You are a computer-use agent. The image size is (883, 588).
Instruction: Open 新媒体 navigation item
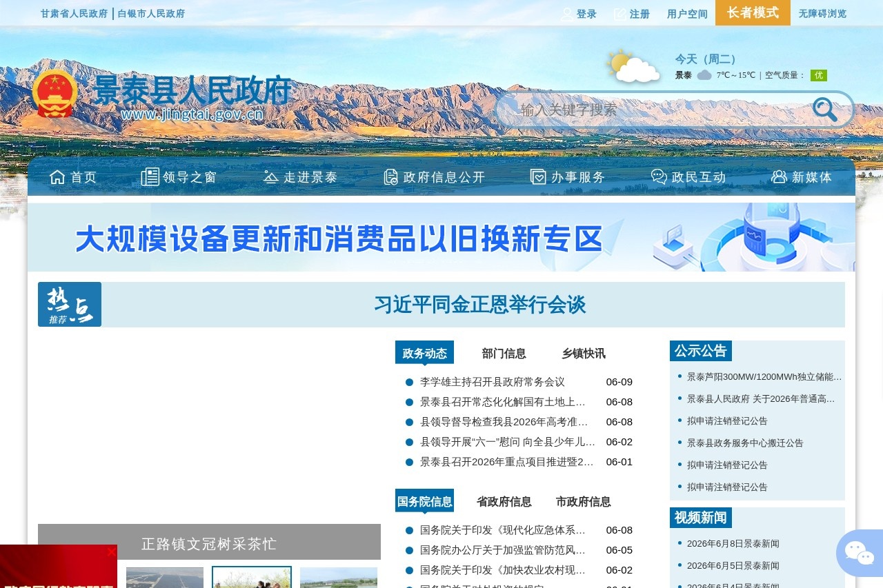812,177
